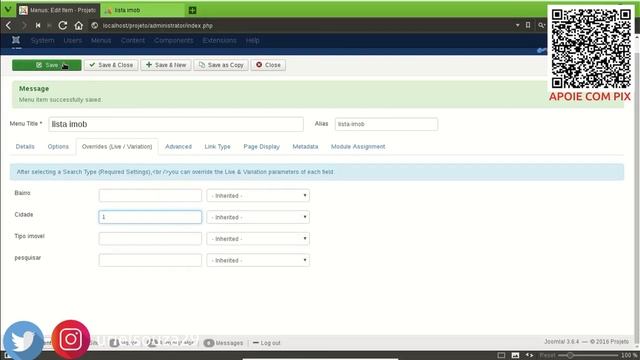Viewport: 640px width, 360px height.
Task: Open the Content menu
Action: 133,40
